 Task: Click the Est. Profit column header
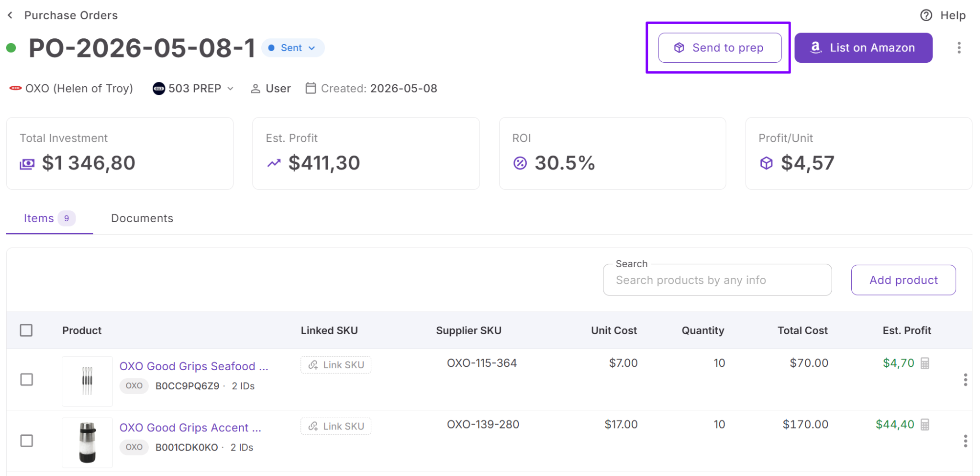pos(907,330)
